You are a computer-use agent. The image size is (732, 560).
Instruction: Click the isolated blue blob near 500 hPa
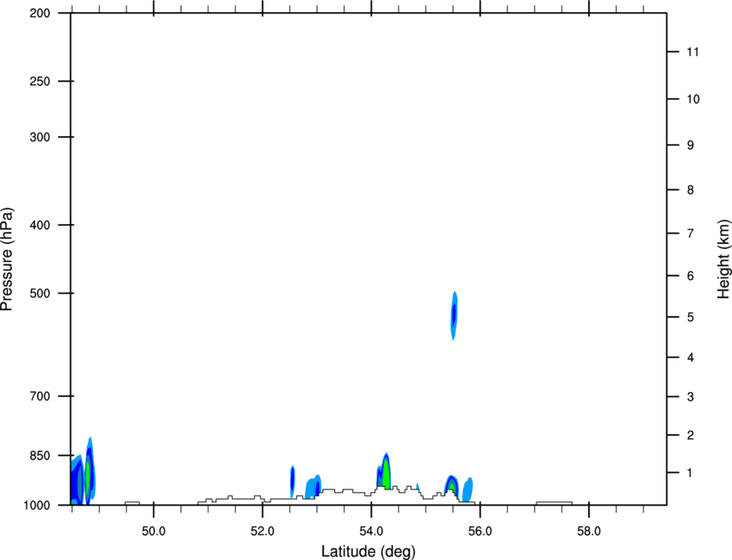pyautogui.click(x=454, y=315)
